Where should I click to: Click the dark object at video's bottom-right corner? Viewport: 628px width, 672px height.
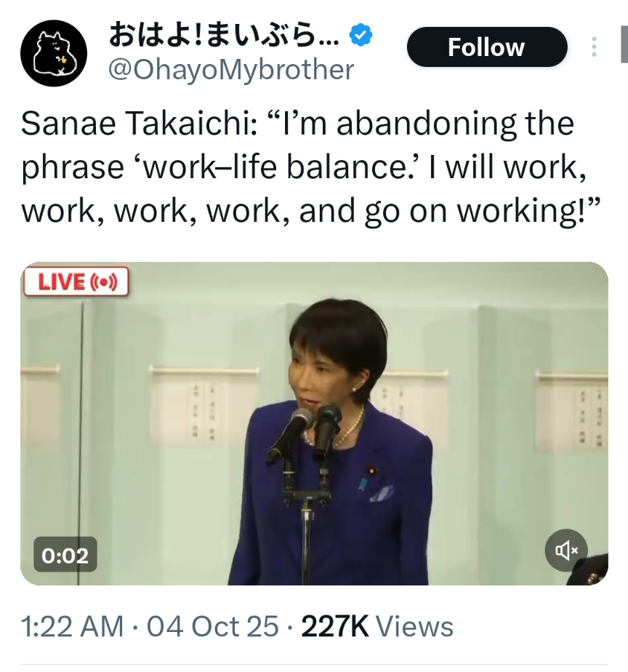pyautogui.click(x=597, y=569)
